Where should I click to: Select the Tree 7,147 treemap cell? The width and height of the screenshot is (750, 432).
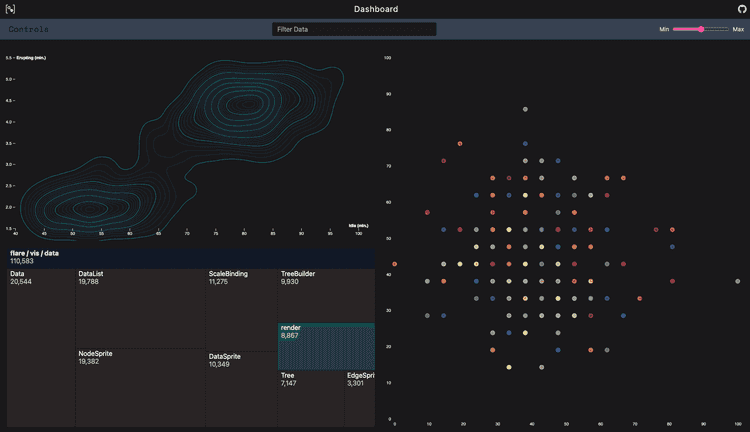311,399
